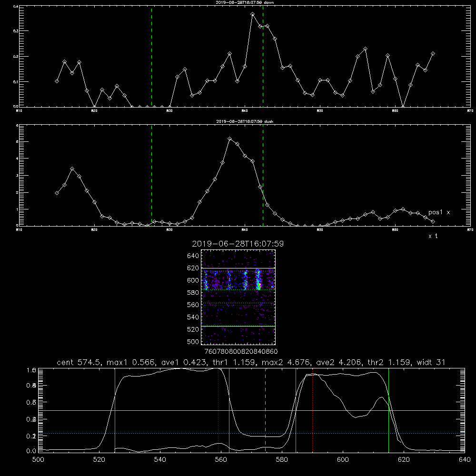
Task: Click the 600 label on spectrogram y-axis
Action: point(193,280)
